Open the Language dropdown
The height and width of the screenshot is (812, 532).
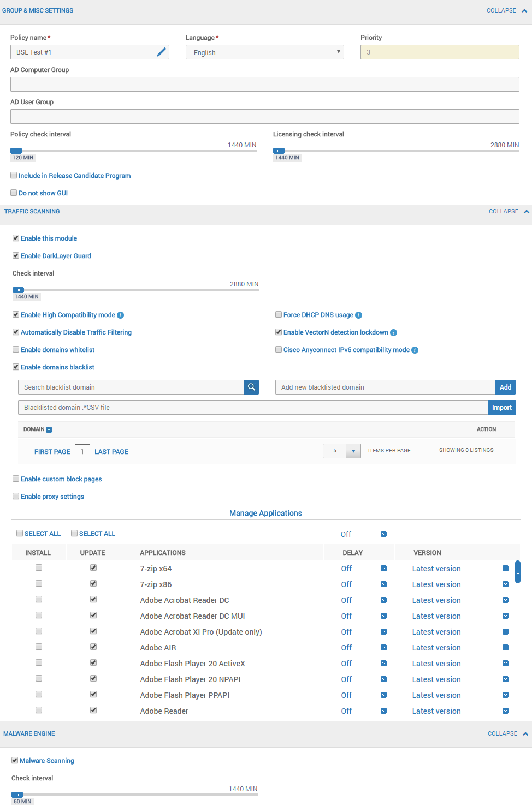[x=265, y=52]
